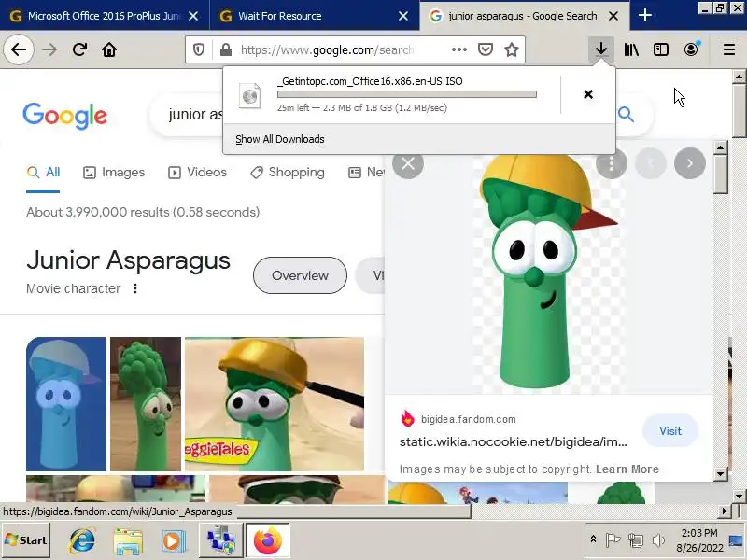This screenshot has width=747, height=560.
Task: Open image preview more options menu
Action: tap(612, 163)
